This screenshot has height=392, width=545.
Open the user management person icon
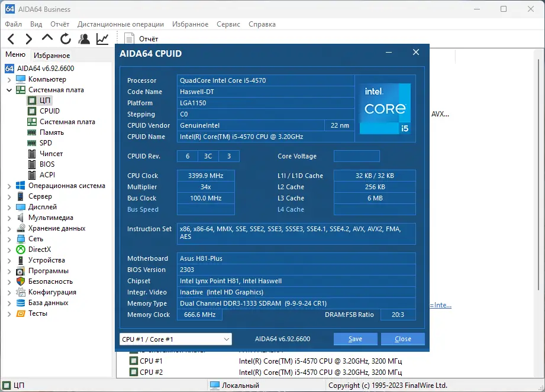(x=84, y=39)
